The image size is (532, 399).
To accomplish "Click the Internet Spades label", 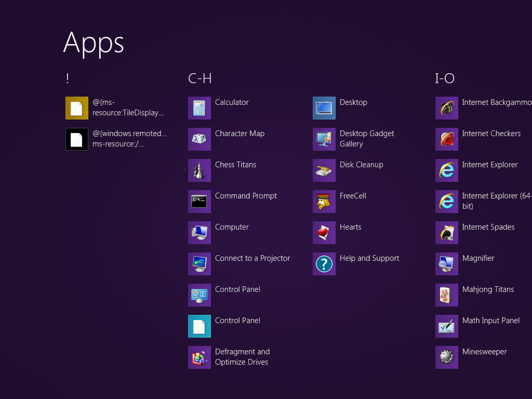I will pyautogui.click(x=488, y=228).
